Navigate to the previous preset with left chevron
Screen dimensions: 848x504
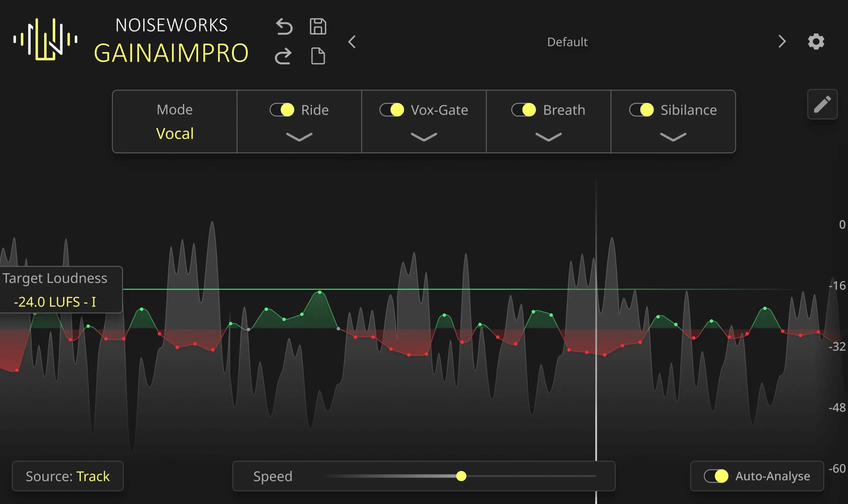[352, 41]
